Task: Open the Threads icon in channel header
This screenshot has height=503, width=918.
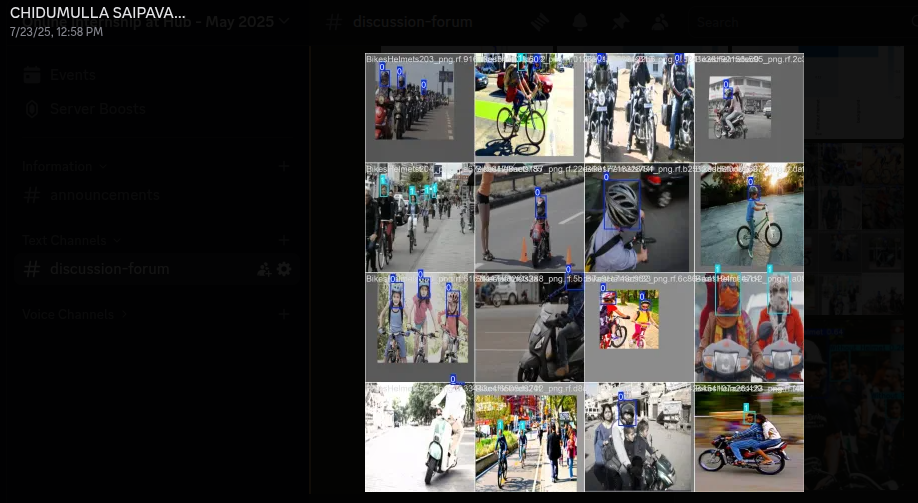Action: (540, 21)
